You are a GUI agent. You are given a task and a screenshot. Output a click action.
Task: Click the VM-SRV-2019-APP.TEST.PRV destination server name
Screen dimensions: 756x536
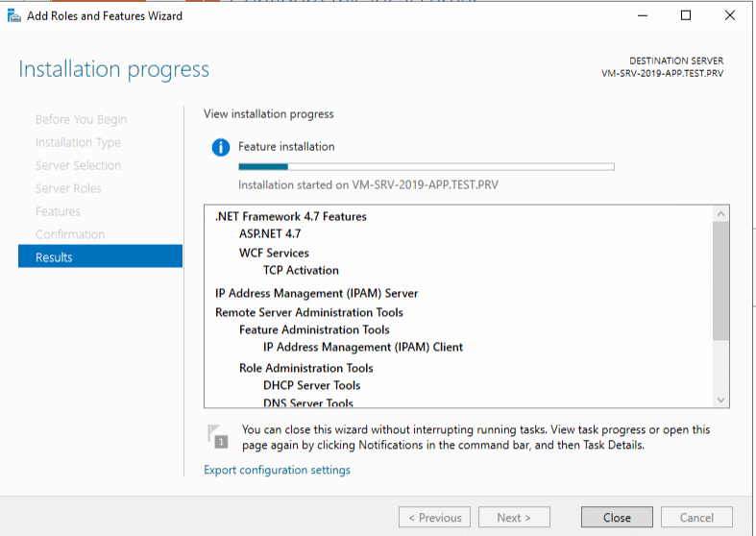coord(662,73)
